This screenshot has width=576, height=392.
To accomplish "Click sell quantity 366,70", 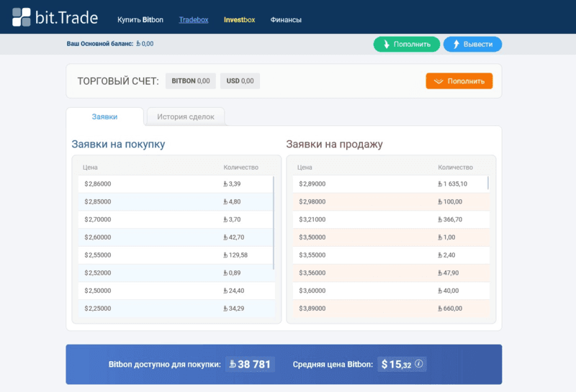I will (450, 219).
